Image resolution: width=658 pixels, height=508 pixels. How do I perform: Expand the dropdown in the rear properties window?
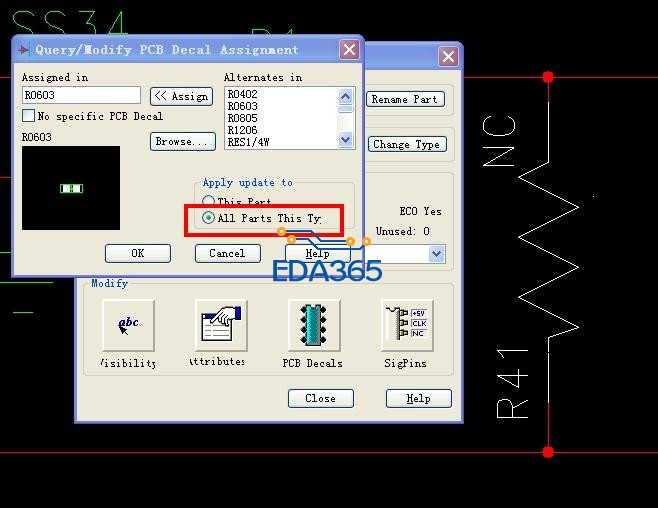[437, 254]
